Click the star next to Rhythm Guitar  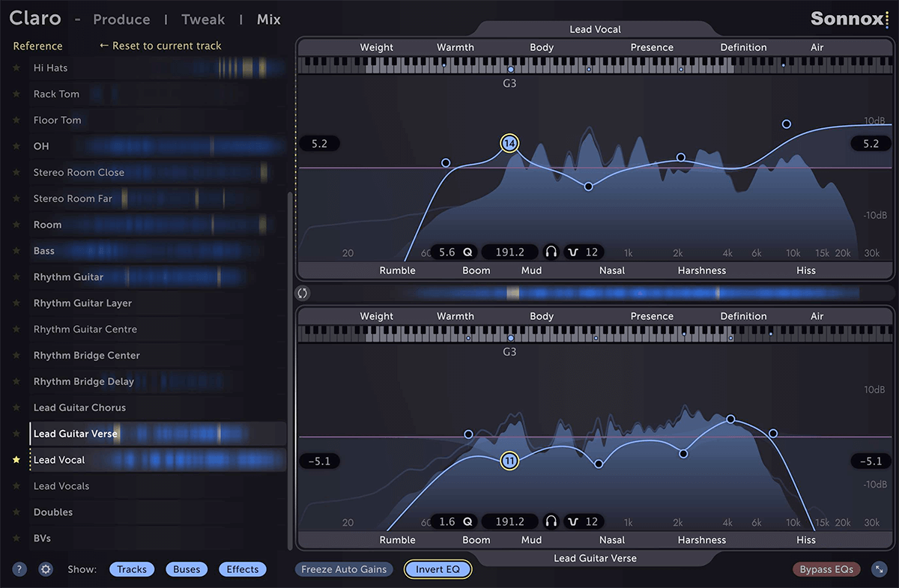click(x=16, y=277)
